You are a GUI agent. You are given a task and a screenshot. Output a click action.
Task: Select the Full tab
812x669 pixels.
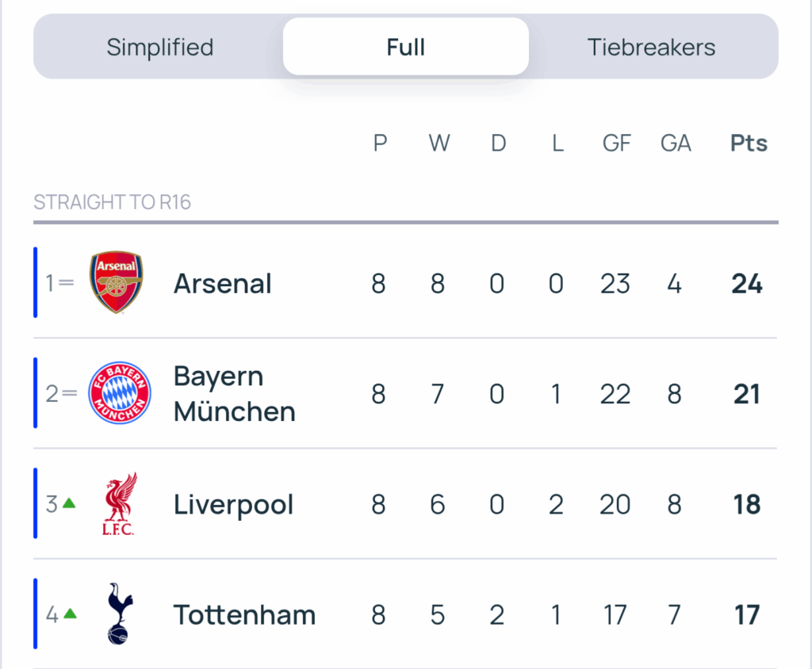(x=406, y=47)
